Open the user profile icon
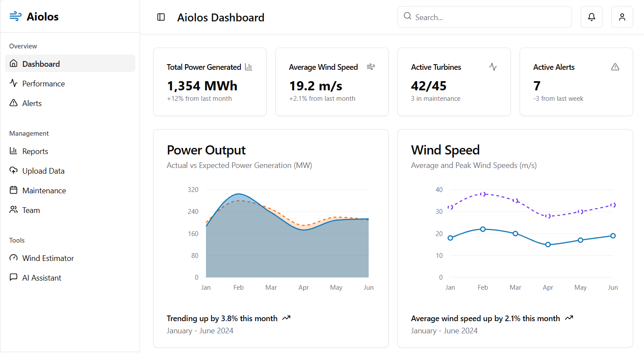644x353 pixels. pyautogui.click(x=622, y=17)
